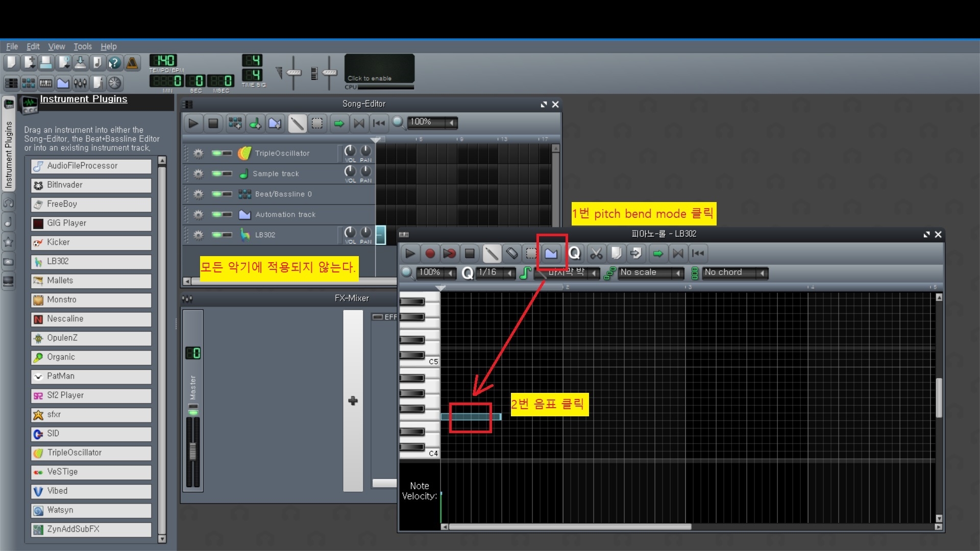Screen dimensions: 980x551
Task: Select the Kicker instrument plugin
Action: click(x=91, y=242)
